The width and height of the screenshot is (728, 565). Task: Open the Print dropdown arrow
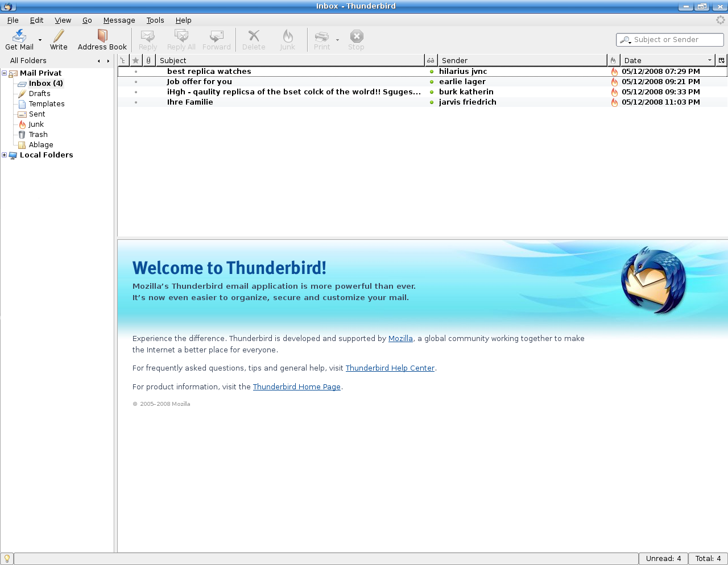337,40
